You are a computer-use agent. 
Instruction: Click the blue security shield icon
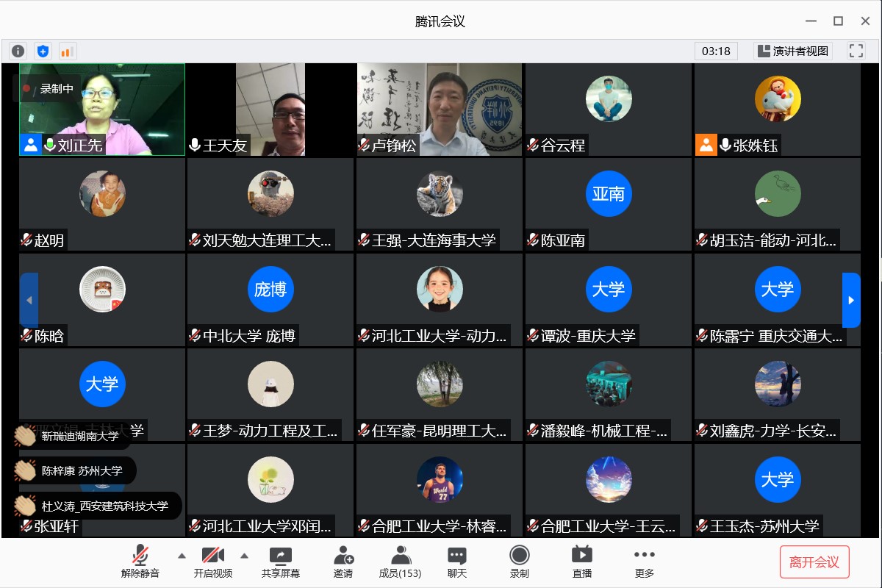[43, 51]
